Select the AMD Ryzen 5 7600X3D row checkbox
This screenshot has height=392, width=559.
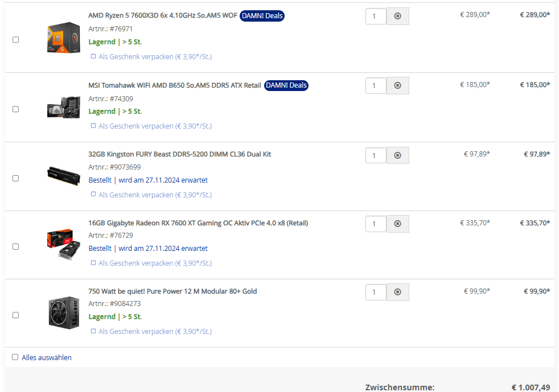tap(16, 40)
